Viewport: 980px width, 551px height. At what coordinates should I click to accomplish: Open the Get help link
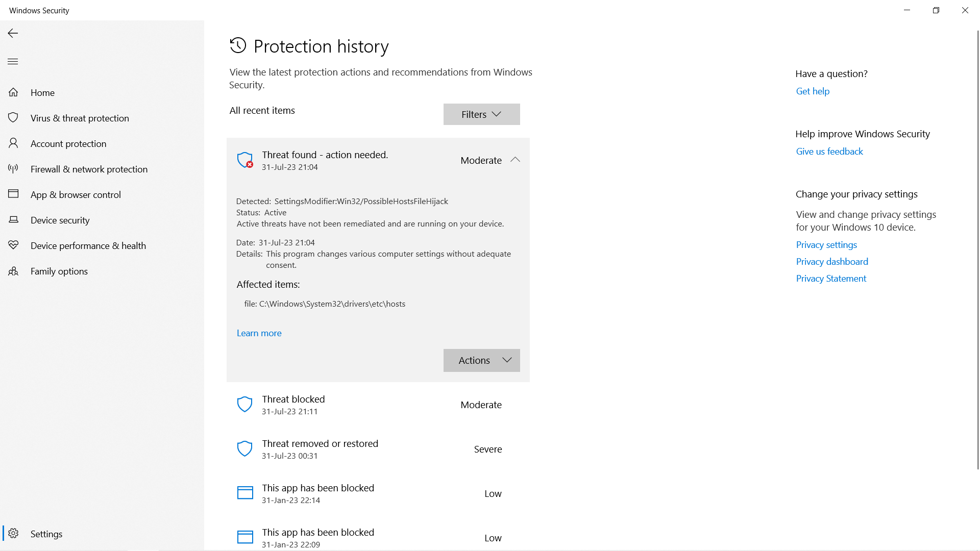813,91
